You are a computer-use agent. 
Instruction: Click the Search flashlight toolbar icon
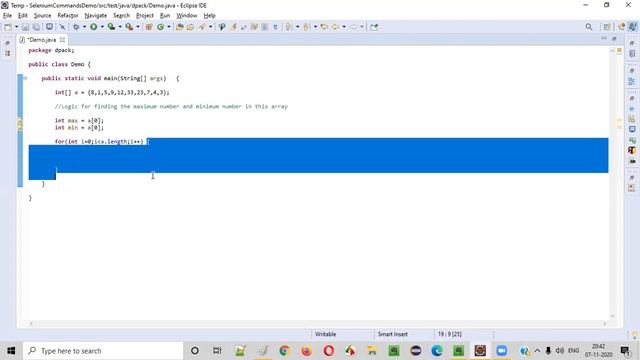tap(202, 27)
